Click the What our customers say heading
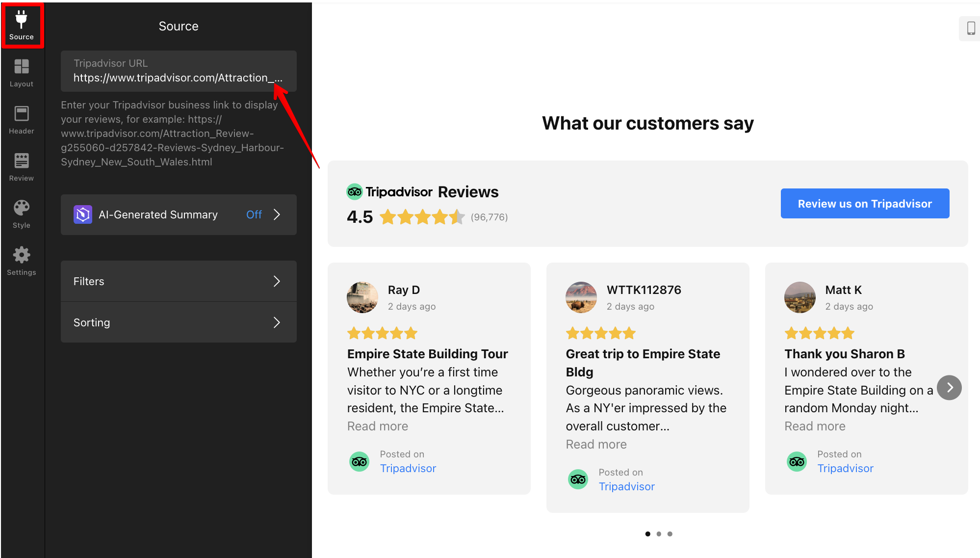980x558 pixels. (648, 123)
